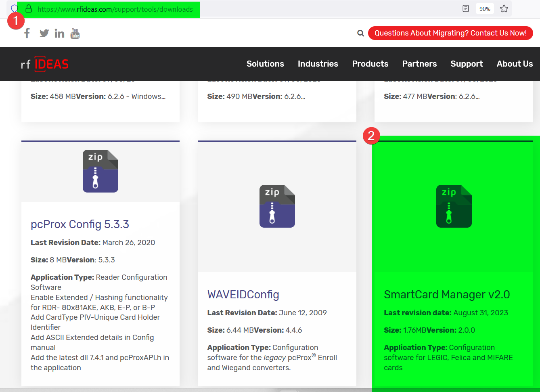Image resolution: width=540 pixels, height=392 pixels.
Task: Select the Solutions menu item
Action: (265, 64)
